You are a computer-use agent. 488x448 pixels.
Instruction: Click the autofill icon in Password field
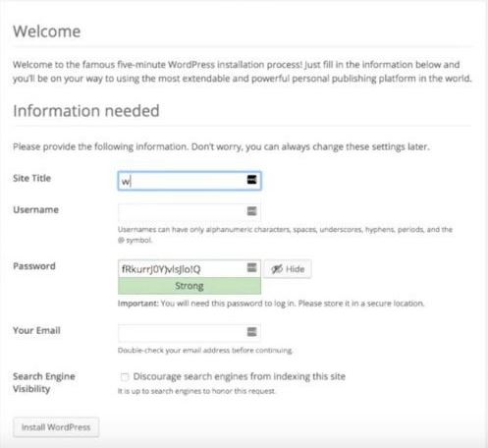(x=251, y=267)
